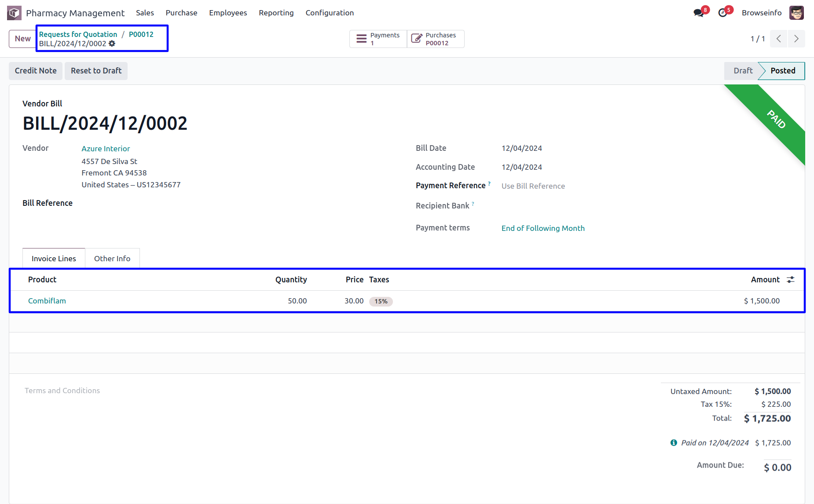The width and height of the screenshot is (814, 504).
Task: Open Requests for Quotation breadcrumb
Action: (78, 34)
